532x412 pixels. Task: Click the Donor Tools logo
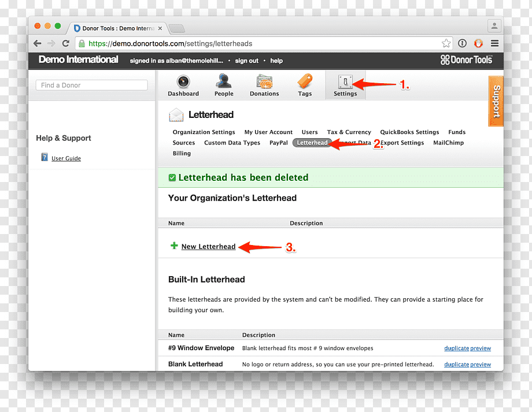(466, 60)
